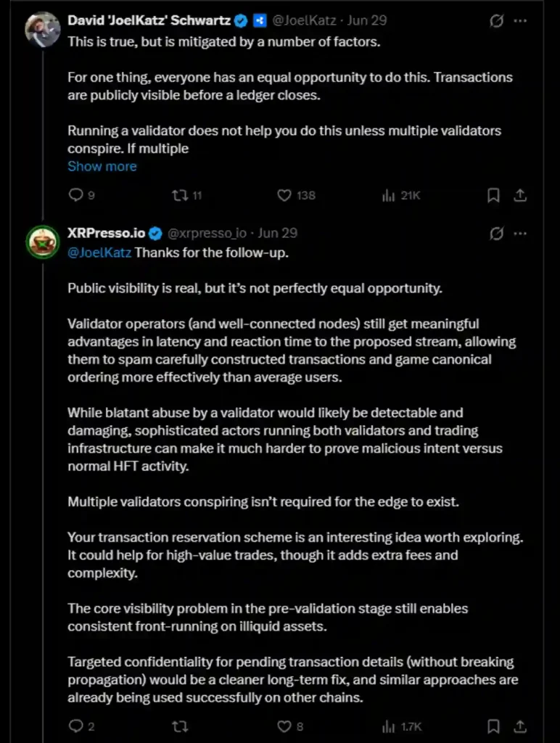
Task: Like the JoelKatz tweet with 138 likes
Action: [296, 195]
